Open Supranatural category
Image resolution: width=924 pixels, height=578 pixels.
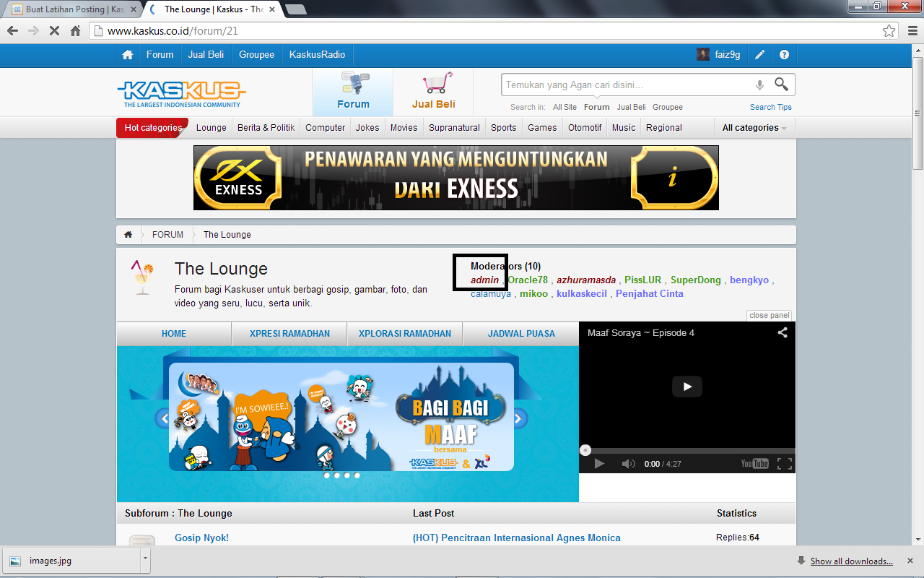point(454,128)
